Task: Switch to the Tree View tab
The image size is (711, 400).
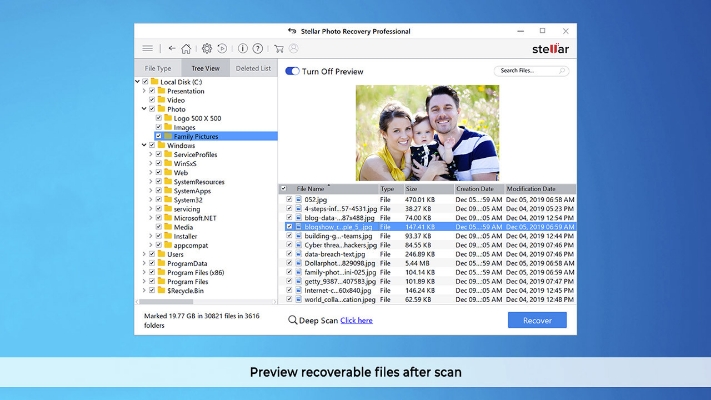Action: coord(205,68)
